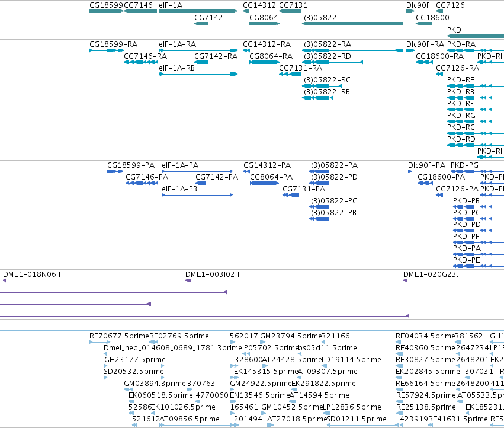Viewport: 504px width, 428px height.
Task: Click protein CG18600-PA
Action: [441, 177]
